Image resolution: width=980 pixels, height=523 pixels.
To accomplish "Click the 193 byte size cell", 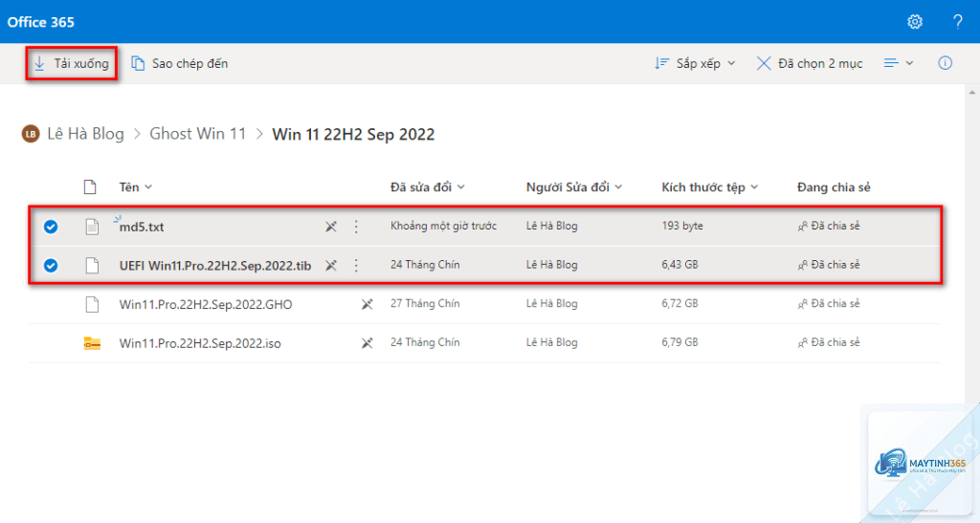I will coord(682,226).
